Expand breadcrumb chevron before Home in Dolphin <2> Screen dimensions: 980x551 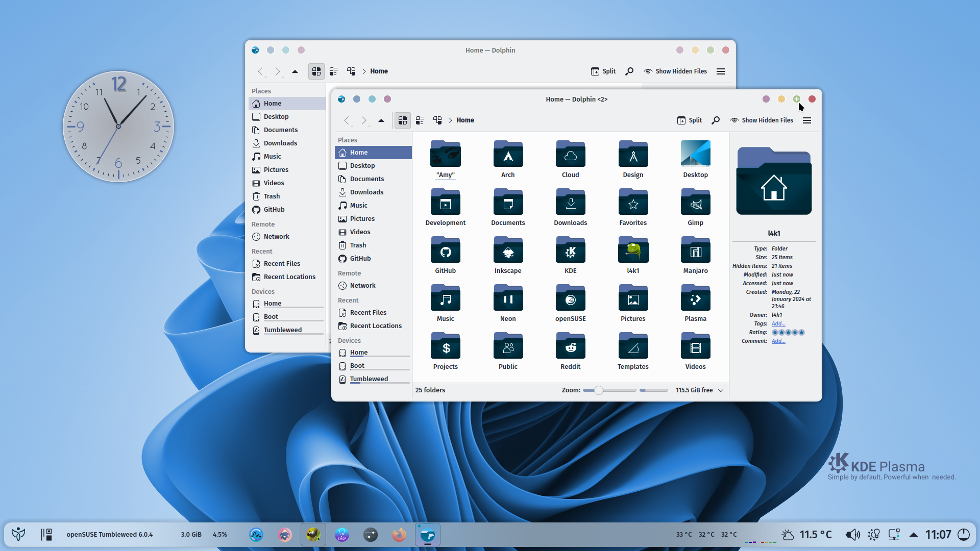450,120
